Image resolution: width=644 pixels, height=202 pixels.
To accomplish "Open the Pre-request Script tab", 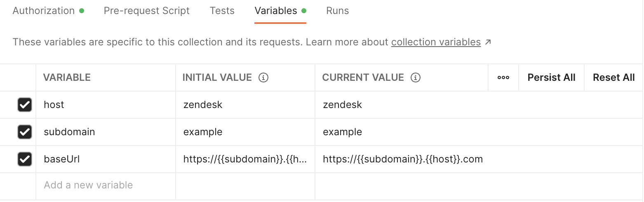I will pos(147,11).
